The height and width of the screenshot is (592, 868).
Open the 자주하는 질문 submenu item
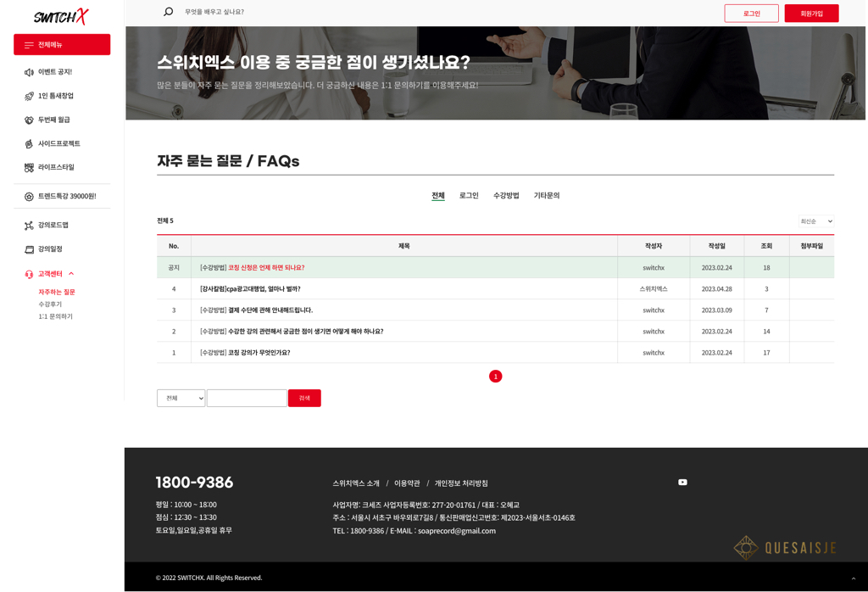coord(57,292)
